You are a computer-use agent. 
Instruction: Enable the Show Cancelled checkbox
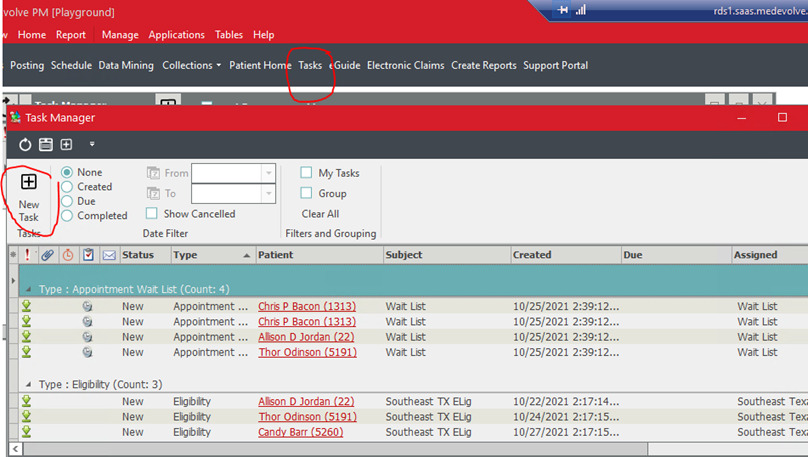click(x=151, y=214)
